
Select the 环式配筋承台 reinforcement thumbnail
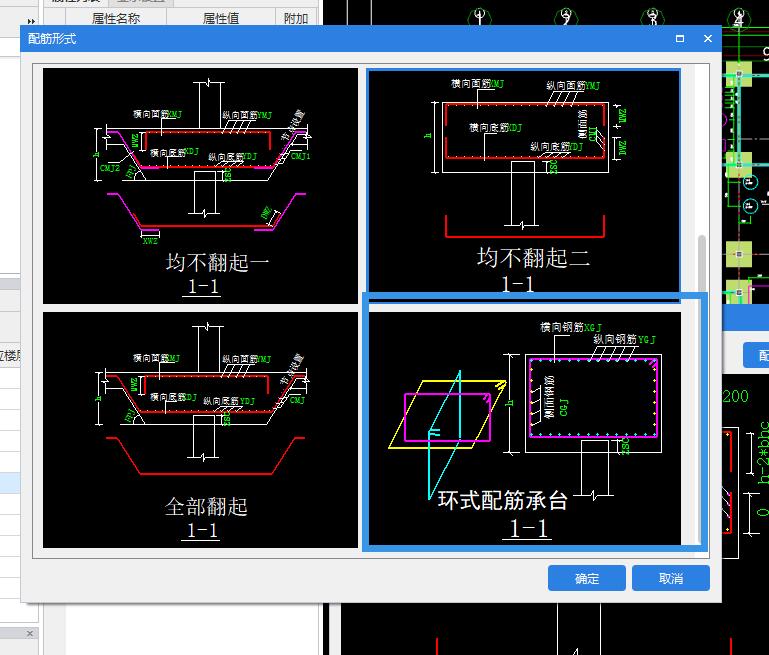click(x=525, y=428)
